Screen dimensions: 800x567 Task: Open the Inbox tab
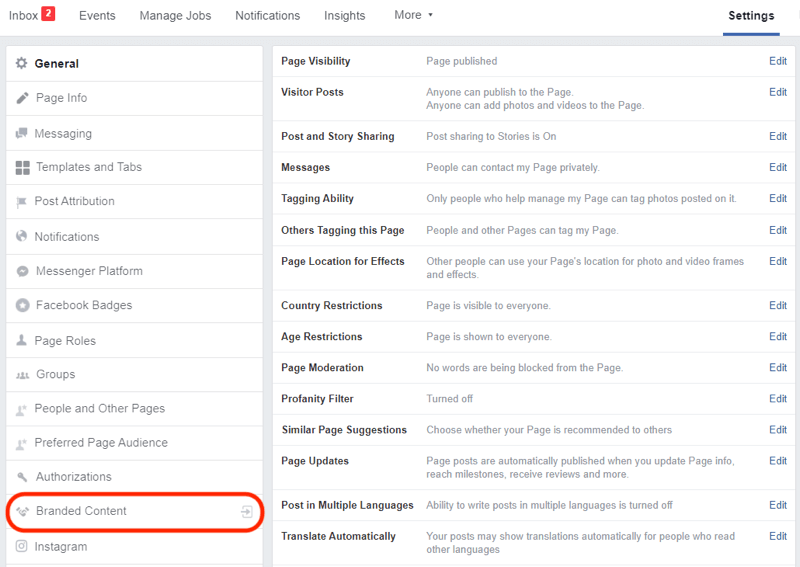pyautogui.click(x=23, y=15)
